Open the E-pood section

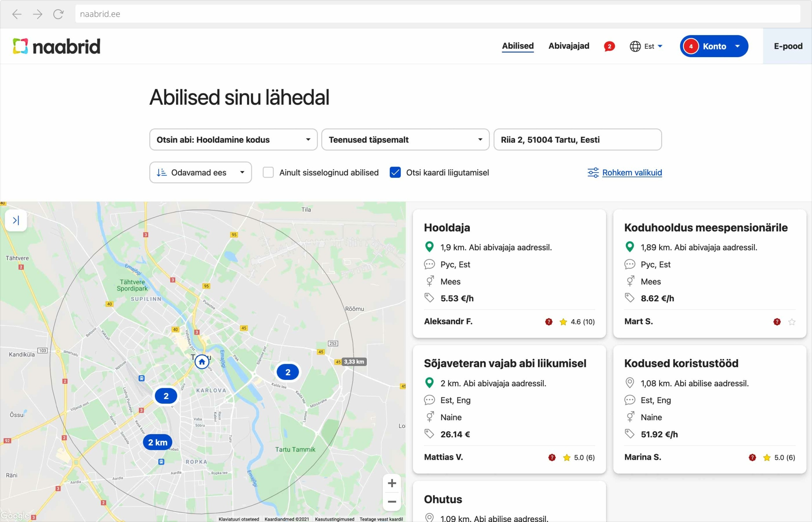click(x=787, y=46)
